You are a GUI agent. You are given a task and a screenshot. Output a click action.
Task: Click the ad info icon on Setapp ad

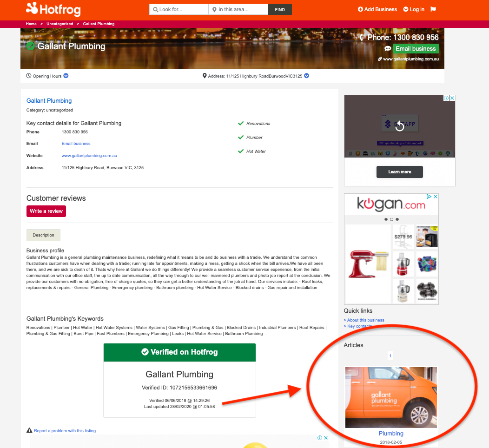[446, 98]
